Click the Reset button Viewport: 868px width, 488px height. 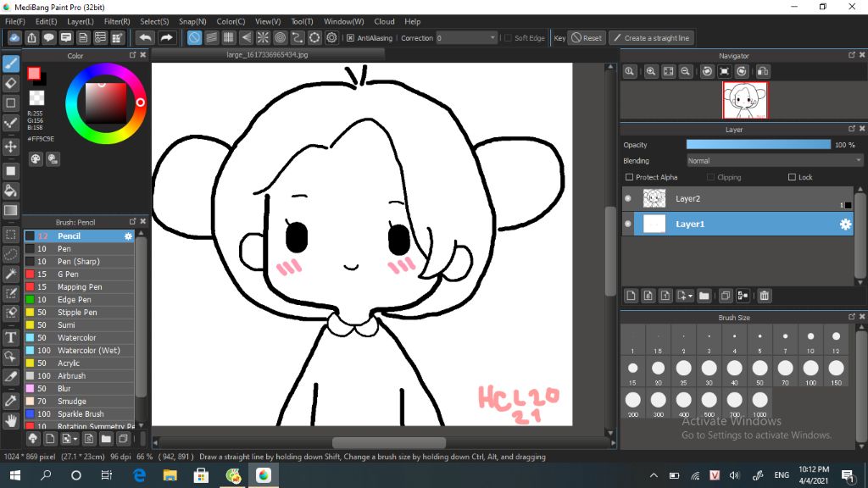tap(587, 38)
